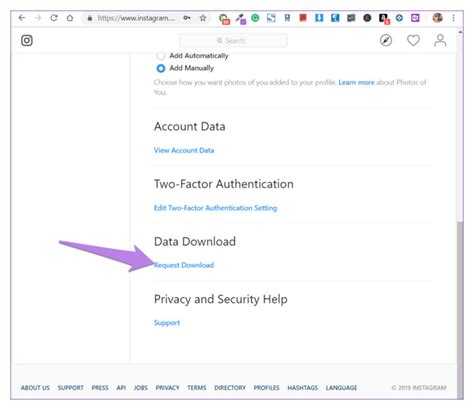Reload the page with the refresh icon
The width and height of the screenshot is (474, 410).
tap(54, 18)
